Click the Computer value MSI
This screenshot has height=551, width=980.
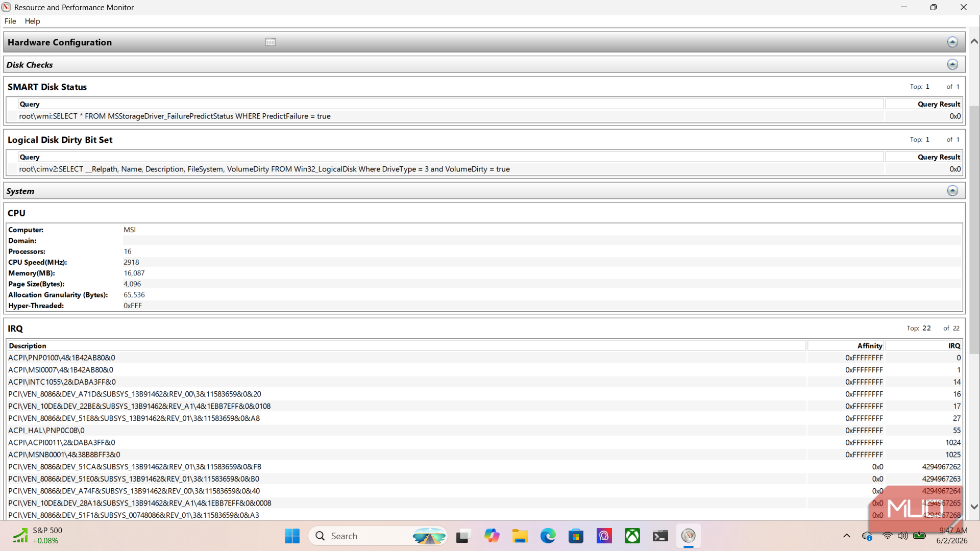click(130, 230)
